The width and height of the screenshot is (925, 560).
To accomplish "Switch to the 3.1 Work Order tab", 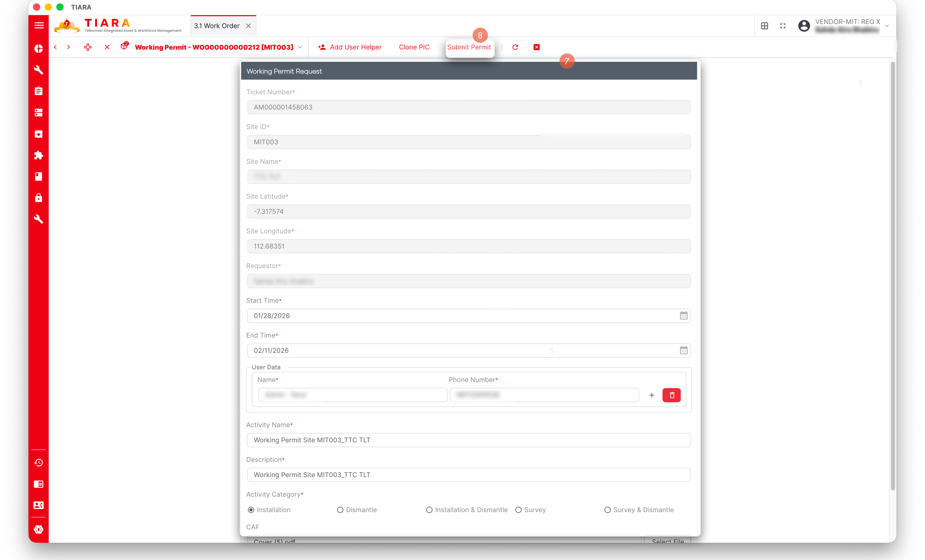I will 217,26.
